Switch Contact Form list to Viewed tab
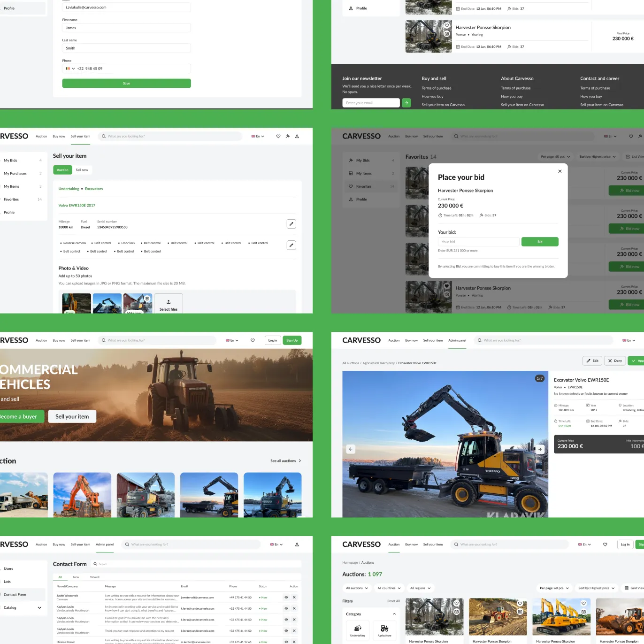 point(94,577)
